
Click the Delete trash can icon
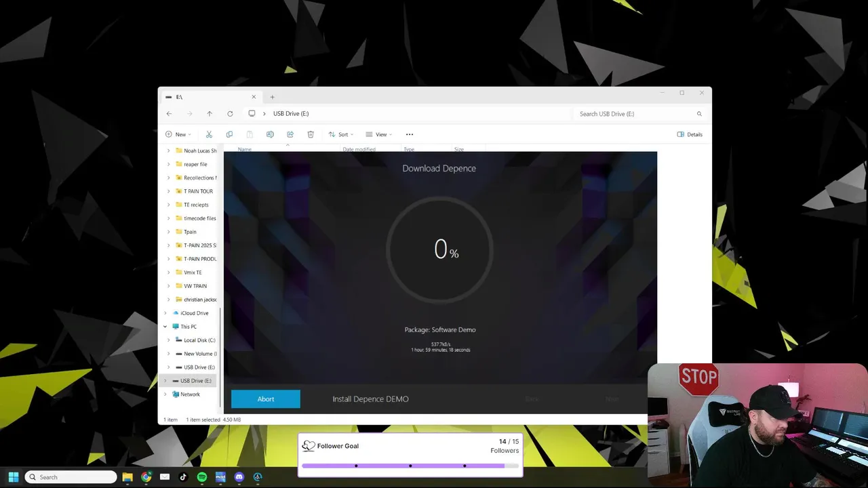click(x=311, y=134)
